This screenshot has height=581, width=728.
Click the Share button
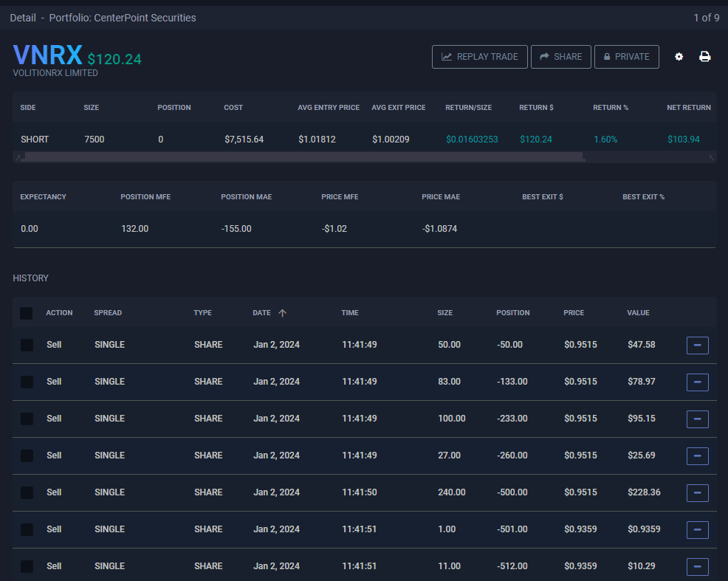(560, 57)
